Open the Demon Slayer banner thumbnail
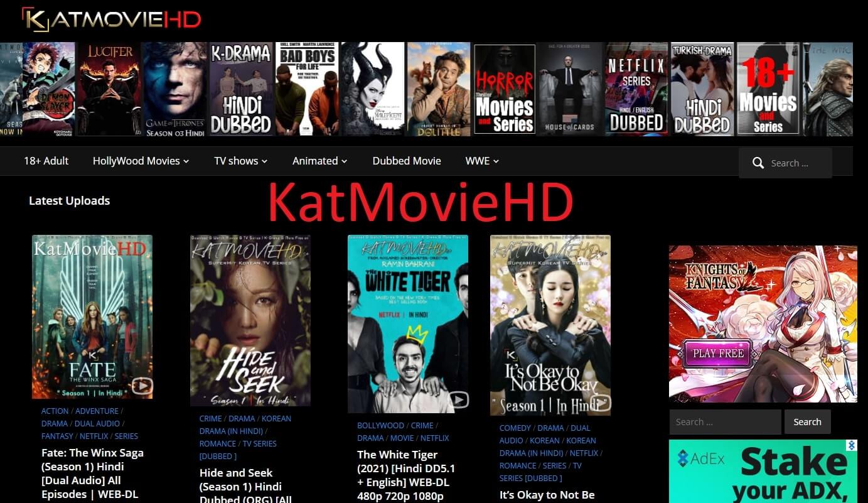The image size is (868, 503). click(48, 89)
